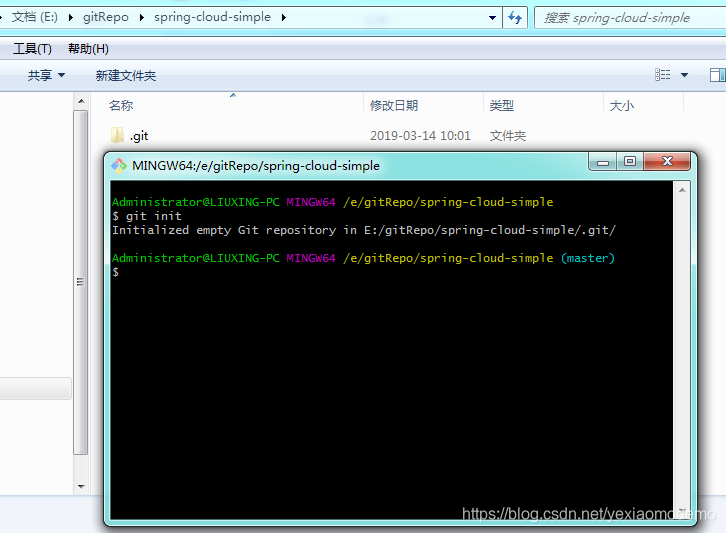Screen dimensions: 726x533
Task: Select the 文档 (E:) breadcrumb segment
Action: 35,17
